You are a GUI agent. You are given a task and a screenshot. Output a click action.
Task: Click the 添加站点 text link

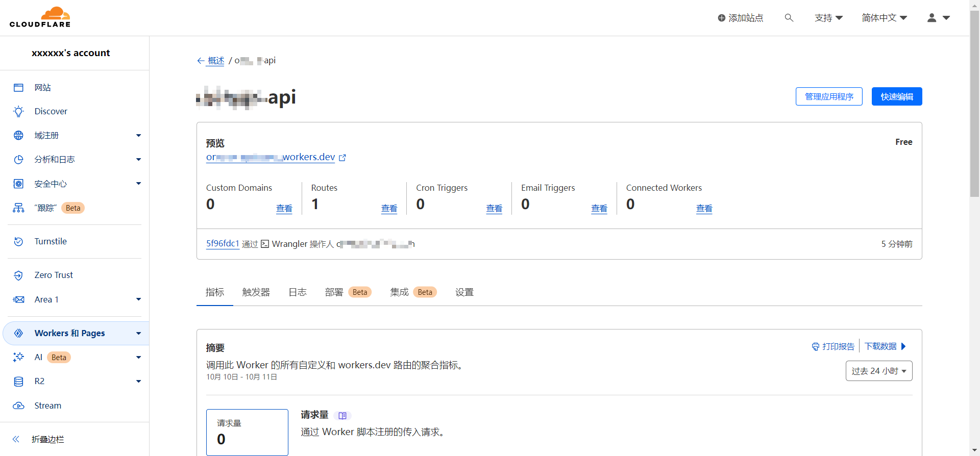tap(746, 18)
